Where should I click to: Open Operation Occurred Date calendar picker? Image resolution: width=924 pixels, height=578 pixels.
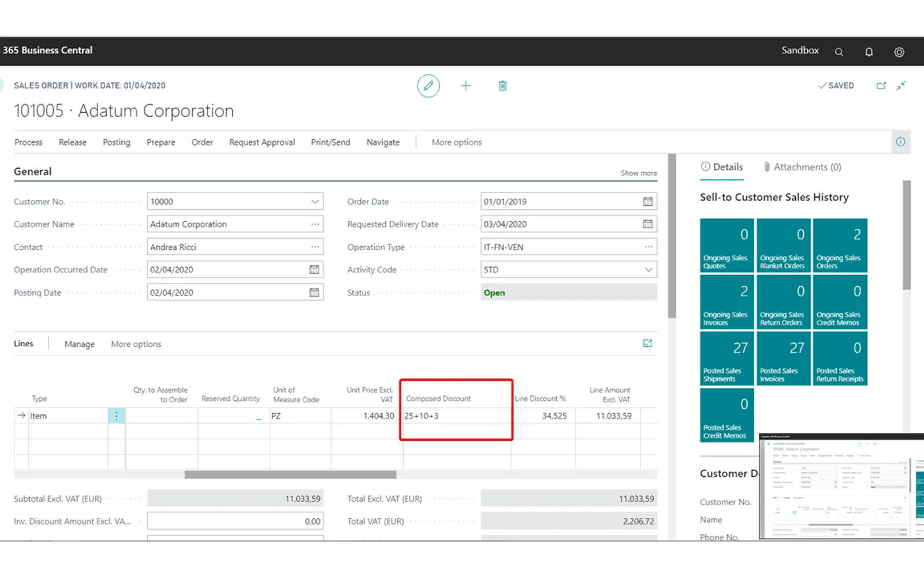coord(314,269)
